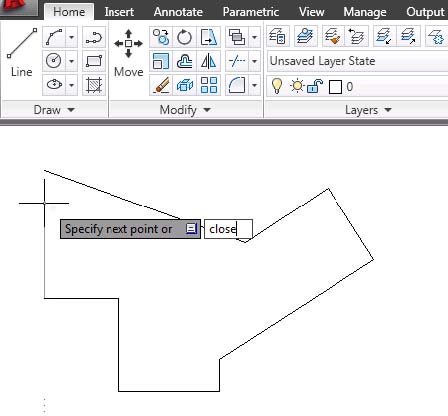Select the Mirror tool icon
Image resolution: width=448 pixels, height=416 pixels.
209,61
